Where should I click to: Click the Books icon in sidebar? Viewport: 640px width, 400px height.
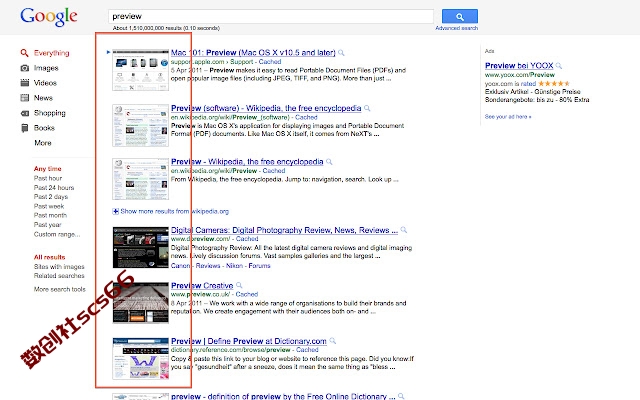pos(24,128)
